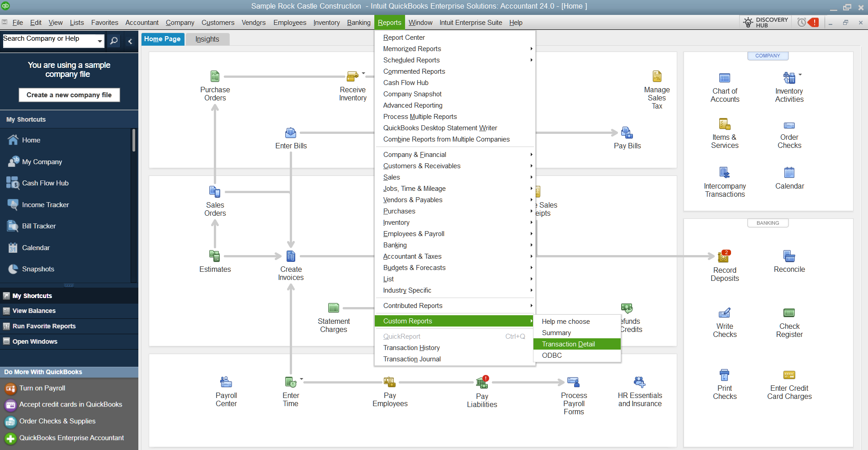Click the search magnifier button
Screen dimensions: 868x450
[x=114, y=41]
